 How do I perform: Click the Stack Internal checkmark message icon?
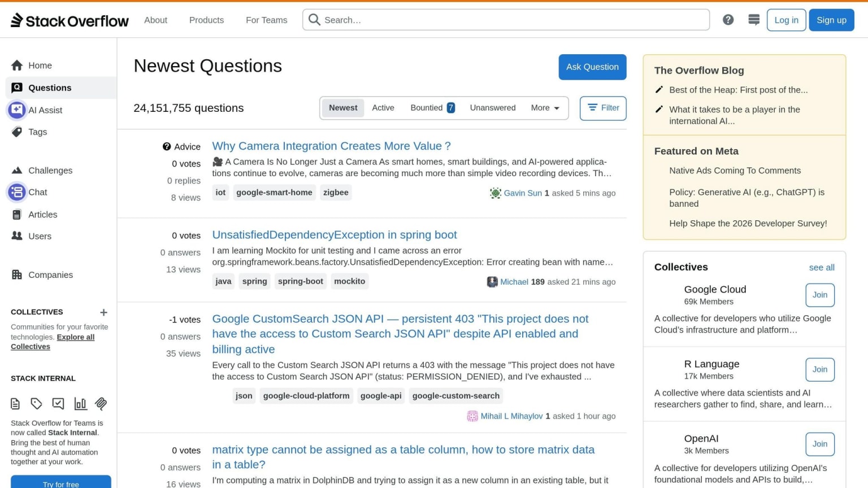click(58, 403)
